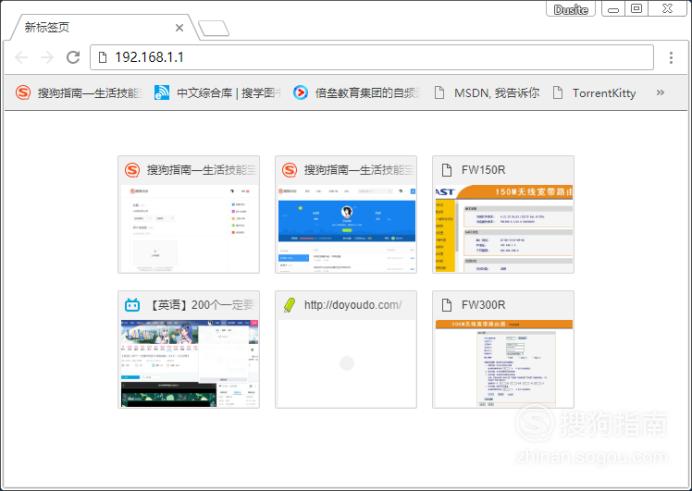Click the bilibili icon on the 【英语】 tile
The width and height of the screenshot is (692, 491).
tap(132, 305)
